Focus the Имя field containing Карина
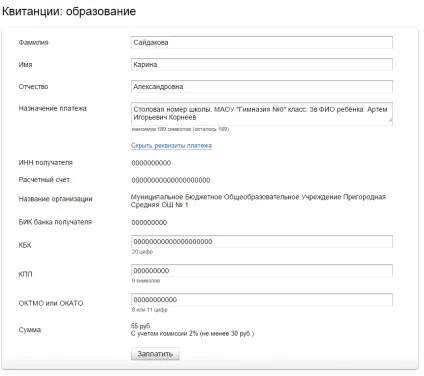The image size is (424, 376). point(262,64)
